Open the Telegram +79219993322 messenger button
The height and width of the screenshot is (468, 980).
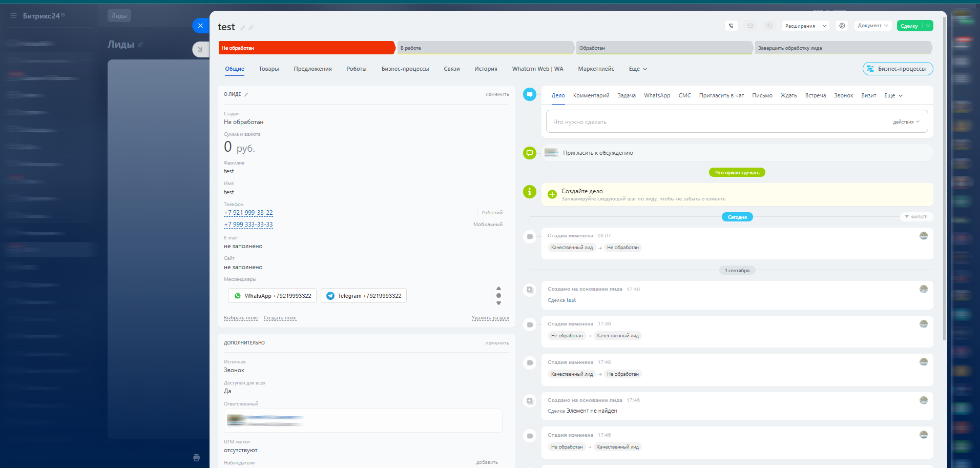click(364, 296)
